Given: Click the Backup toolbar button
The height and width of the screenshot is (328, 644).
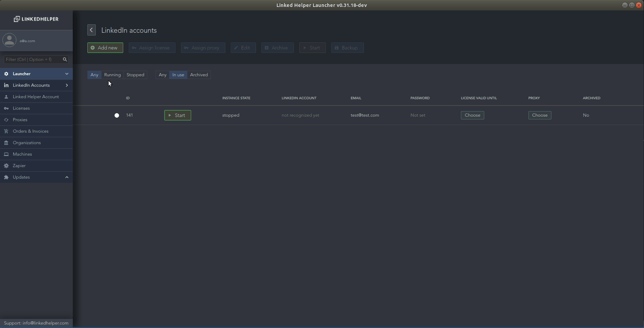Looking at the screenshot, I should pos(347,48).
